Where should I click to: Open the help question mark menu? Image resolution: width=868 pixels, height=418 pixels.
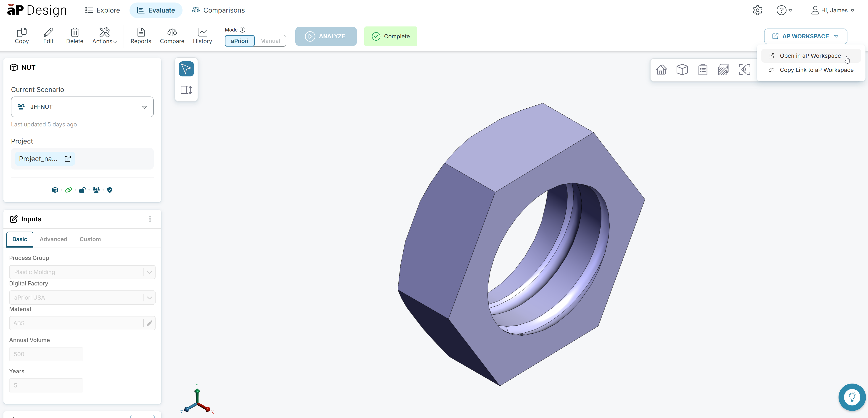pos(784,10)
